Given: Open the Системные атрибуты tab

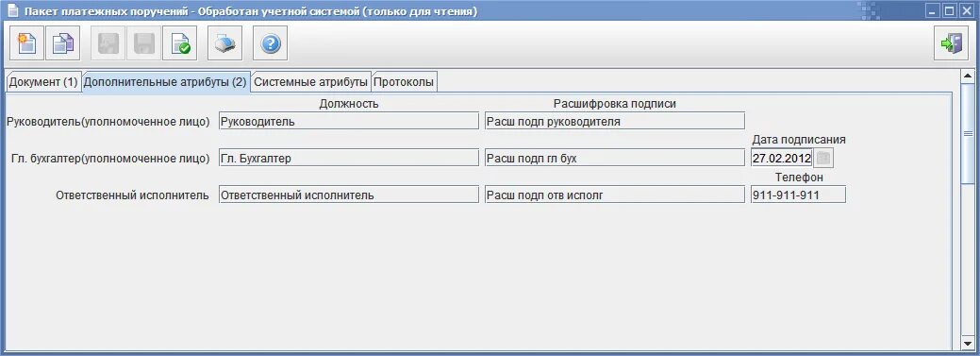Looking at the screenshot, I should coord(310,82).
